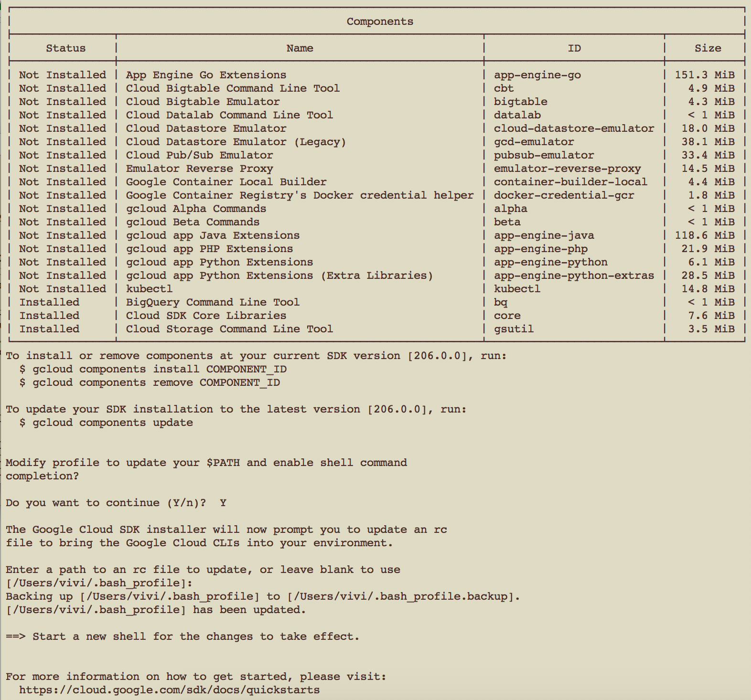Viewport: 751px width, 700px height.
Task: Click 'Cloud Storage Command Line Tool' name
Action: (229, 329)
